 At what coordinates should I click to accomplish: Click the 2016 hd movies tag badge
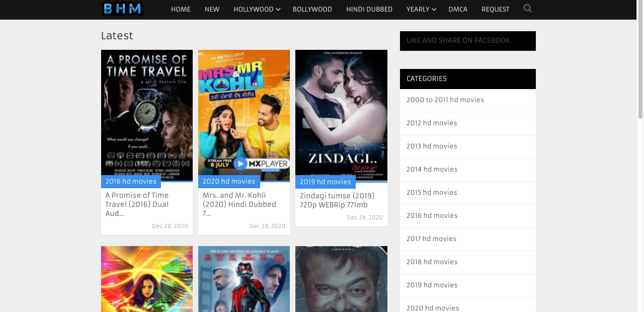click(131, 182)
